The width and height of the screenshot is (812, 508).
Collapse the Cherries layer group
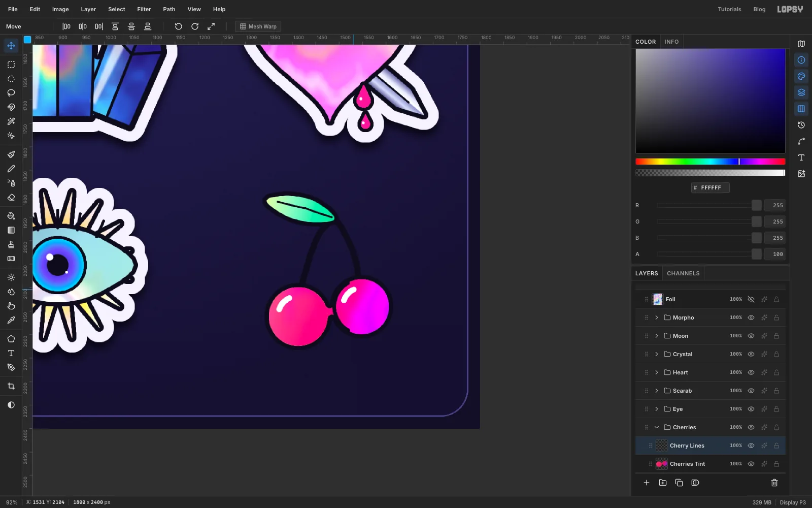point(657,427)
